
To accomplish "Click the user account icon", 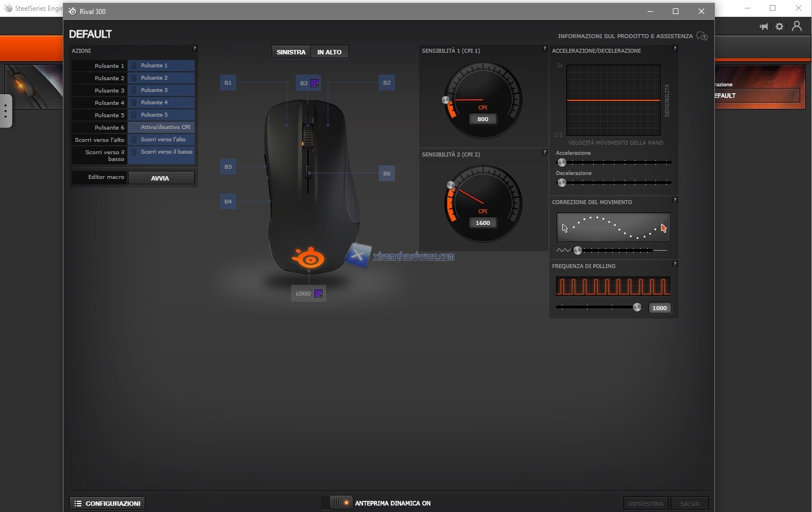I will pos(796,26).
